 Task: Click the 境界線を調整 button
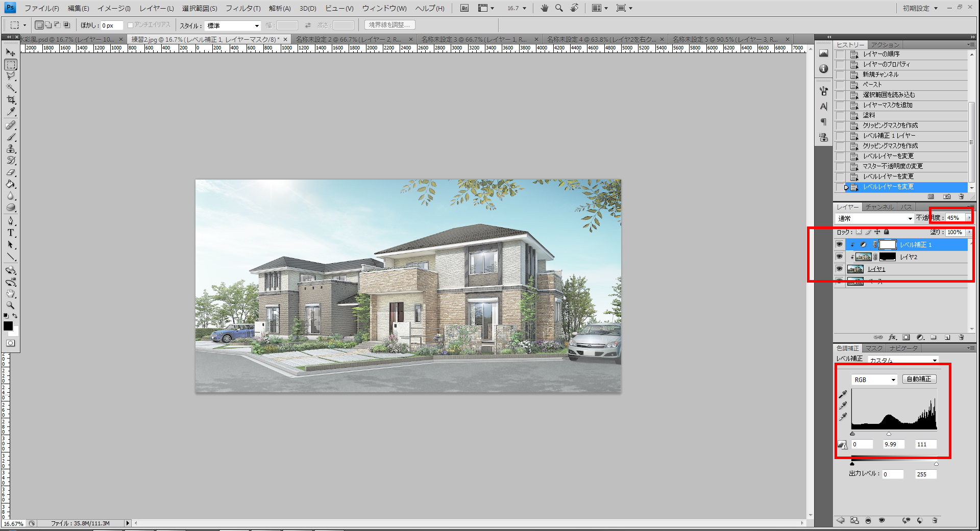pyautogui.click(x=389, y=25)
